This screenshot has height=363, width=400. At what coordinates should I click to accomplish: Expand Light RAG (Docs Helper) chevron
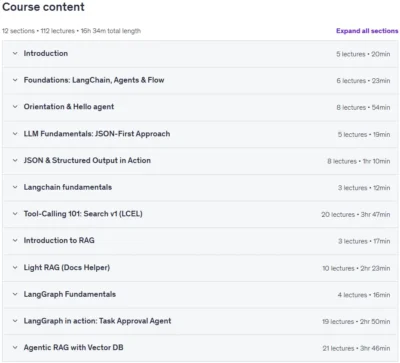point(15,267)
